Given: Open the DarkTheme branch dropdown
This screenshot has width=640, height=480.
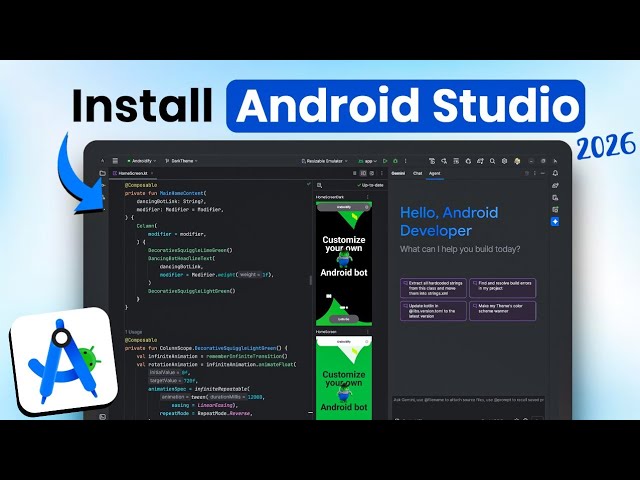Looking at the screenshot, I should click(x=181, y=161).
